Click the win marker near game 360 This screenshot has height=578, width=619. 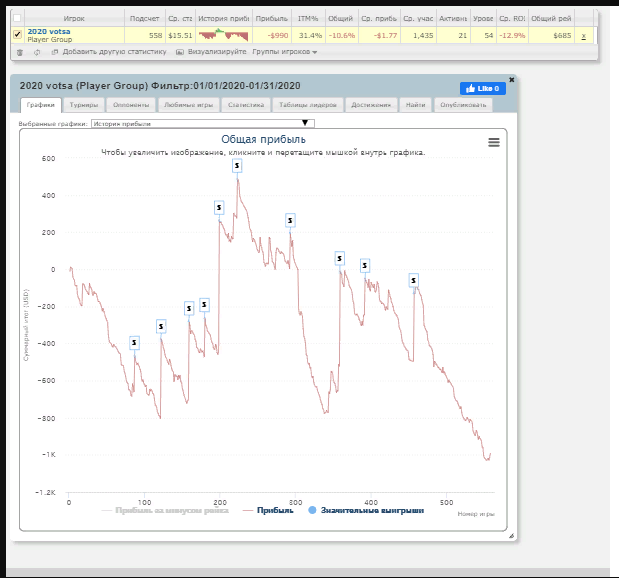(x=340, y=259)
